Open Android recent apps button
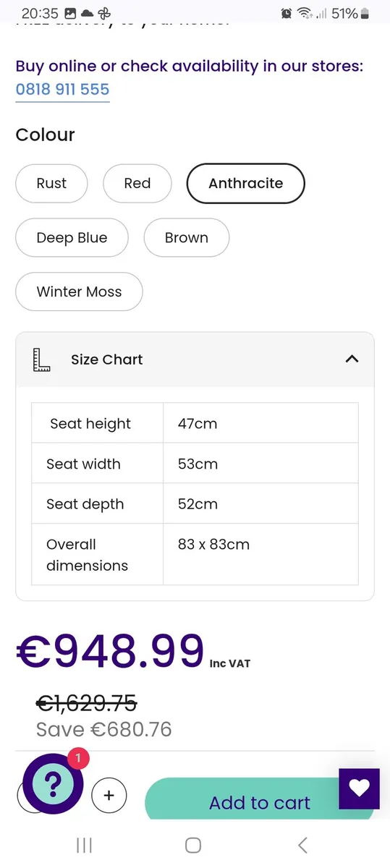390x868 pixels. 84,845
